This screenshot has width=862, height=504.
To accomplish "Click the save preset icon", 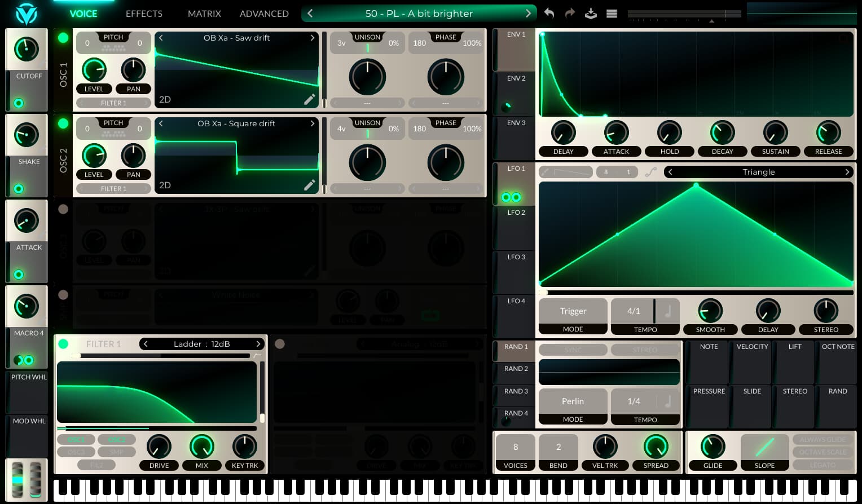I will 591,14.
